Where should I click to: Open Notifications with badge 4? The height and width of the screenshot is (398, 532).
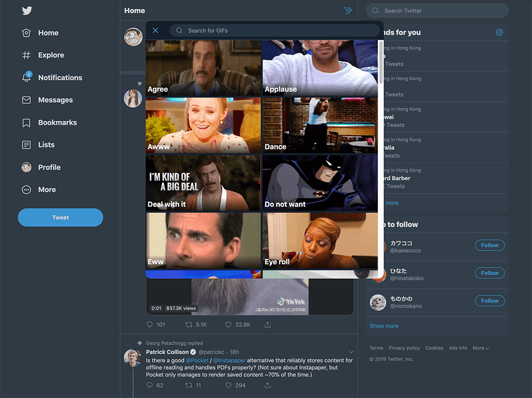[52, 77]
